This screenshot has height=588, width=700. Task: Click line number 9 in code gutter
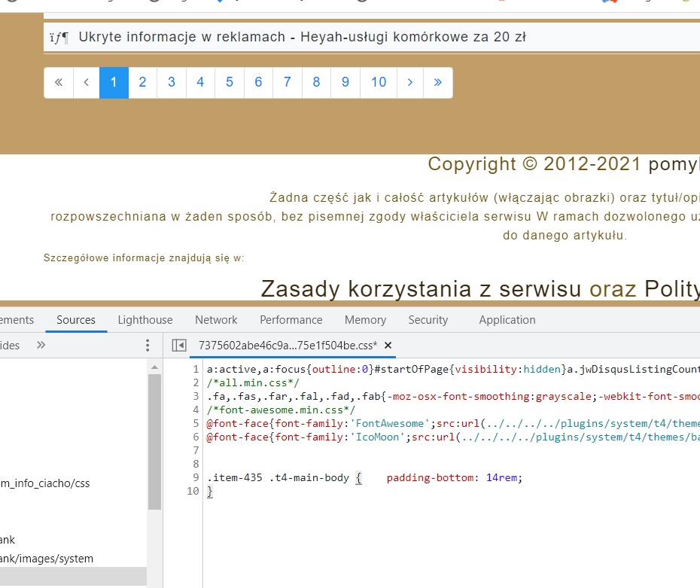[196, 477]
